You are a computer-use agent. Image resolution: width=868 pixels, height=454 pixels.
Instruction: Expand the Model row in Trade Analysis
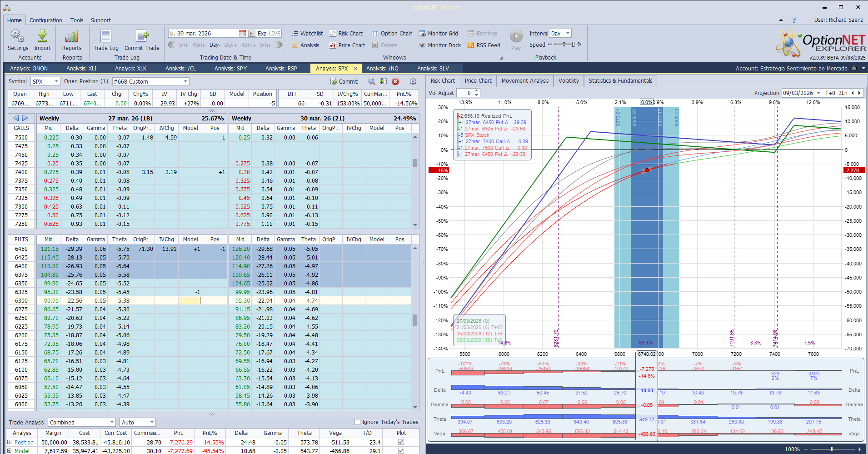click(x=9, y=451)
